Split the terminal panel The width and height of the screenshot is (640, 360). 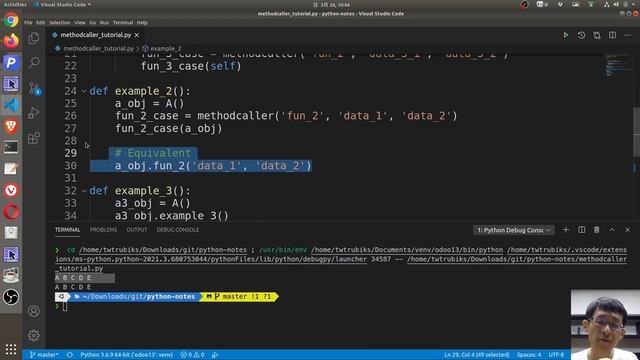[x=582, y=230]
